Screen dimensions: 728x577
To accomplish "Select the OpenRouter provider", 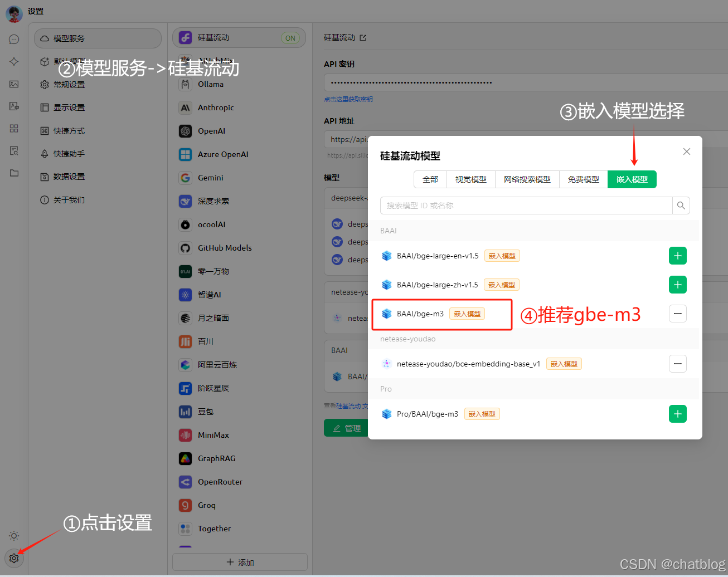I will (x=239, y=482).
